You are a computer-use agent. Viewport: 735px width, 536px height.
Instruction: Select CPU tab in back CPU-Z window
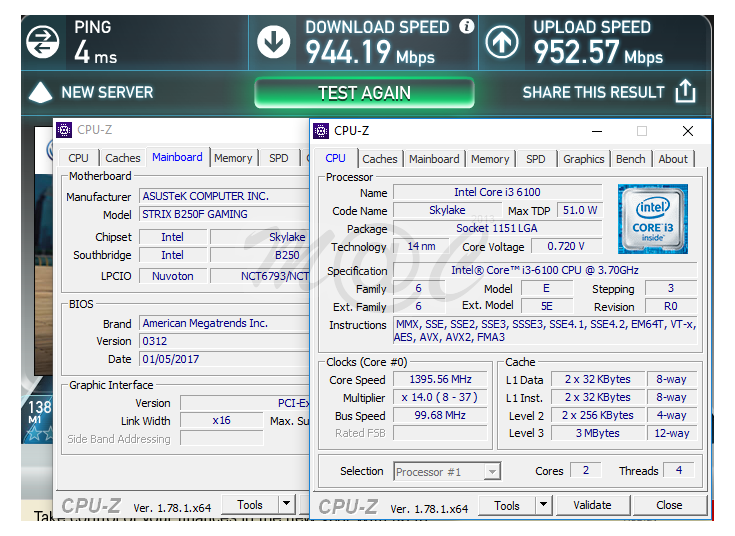click(x=78, y=158)
